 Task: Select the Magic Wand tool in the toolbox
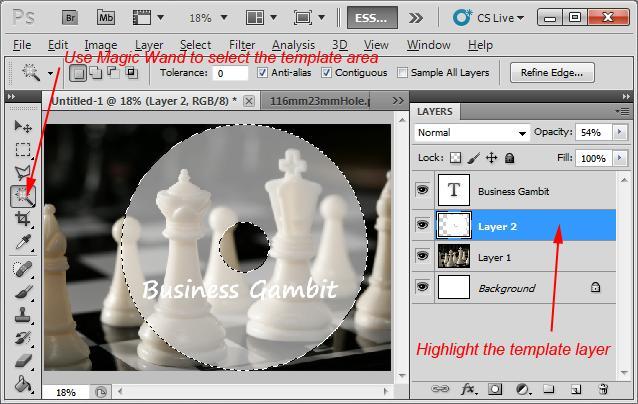(x=23, y=196)
